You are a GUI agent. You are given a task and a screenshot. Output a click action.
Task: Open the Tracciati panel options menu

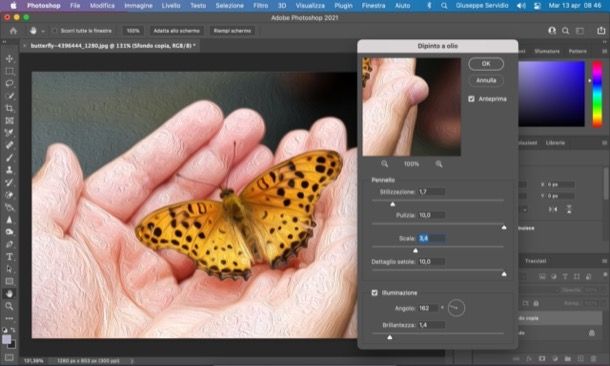pos(605,261)
